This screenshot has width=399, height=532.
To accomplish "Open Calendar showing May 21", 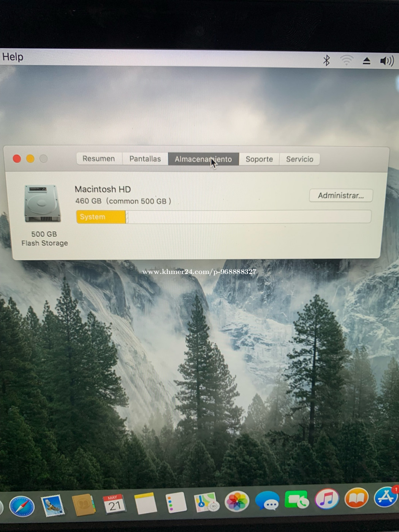I will [114, 504].
